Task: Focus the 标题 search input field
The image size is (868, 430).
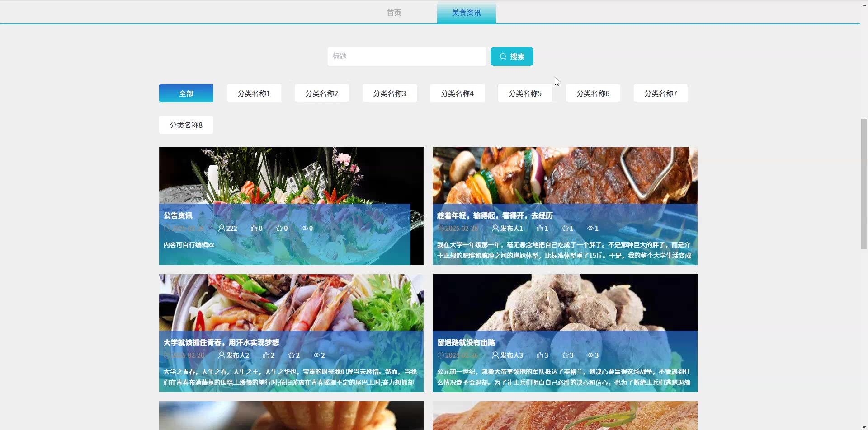Action: point(407,56)
